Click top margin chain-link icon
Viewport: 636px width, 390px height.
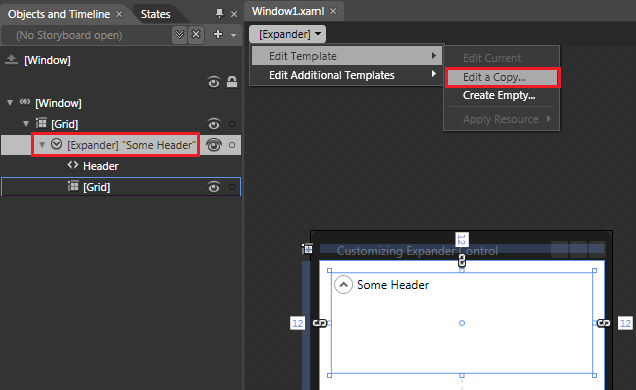pos(462,261)
